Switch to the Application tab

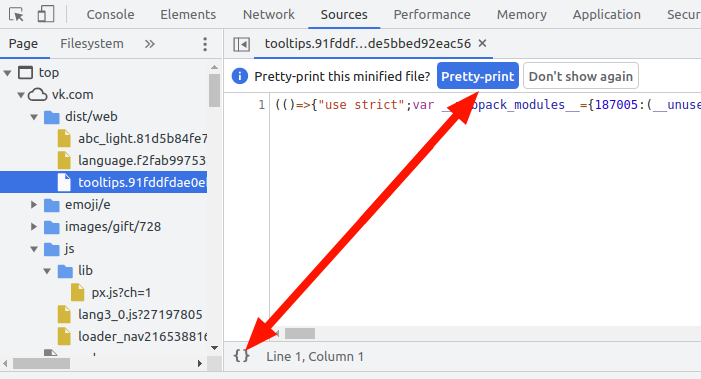pos(607,14)
